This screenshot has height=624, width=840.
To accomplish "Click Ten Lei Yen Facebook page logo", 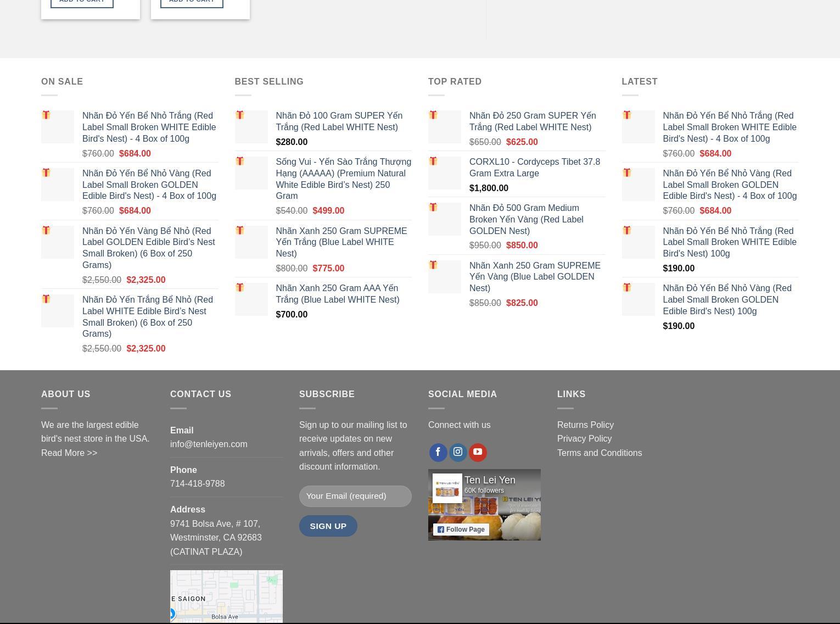I will tap(447, 488).
